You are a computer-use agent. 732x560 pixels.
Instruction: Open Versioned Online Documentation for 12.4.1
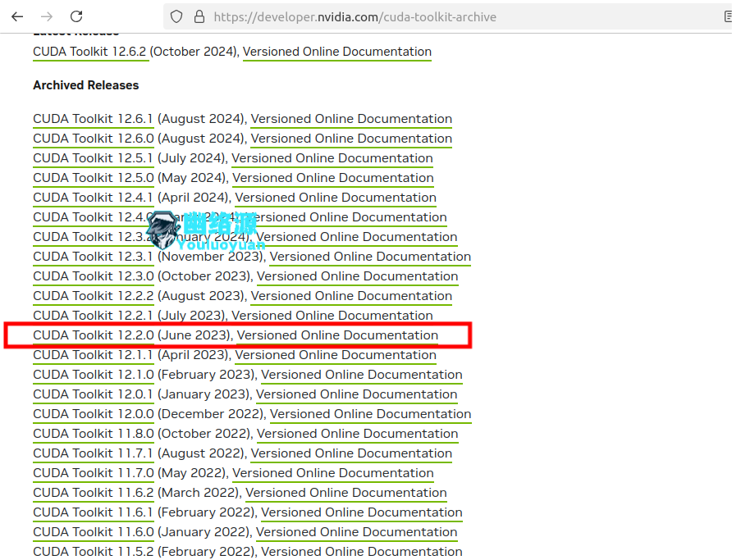click(x=336, y=198)
